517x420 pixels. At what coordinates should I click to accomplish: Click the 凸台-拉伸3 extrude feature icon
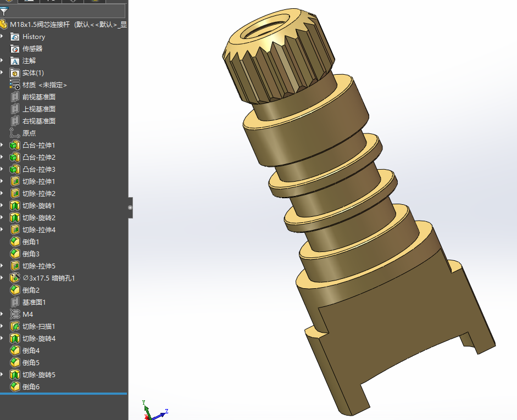pos(15,169)
